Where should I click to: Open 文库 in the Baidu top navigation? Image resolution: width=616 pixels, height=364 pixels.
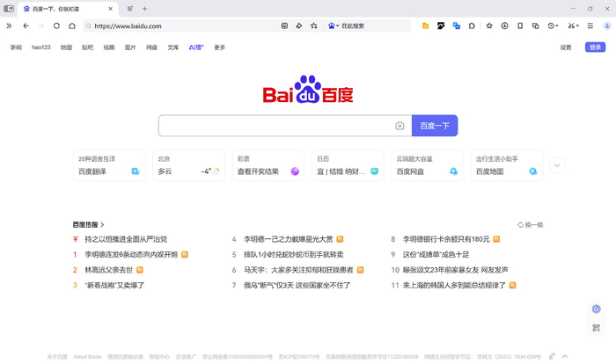coord(172,47)
